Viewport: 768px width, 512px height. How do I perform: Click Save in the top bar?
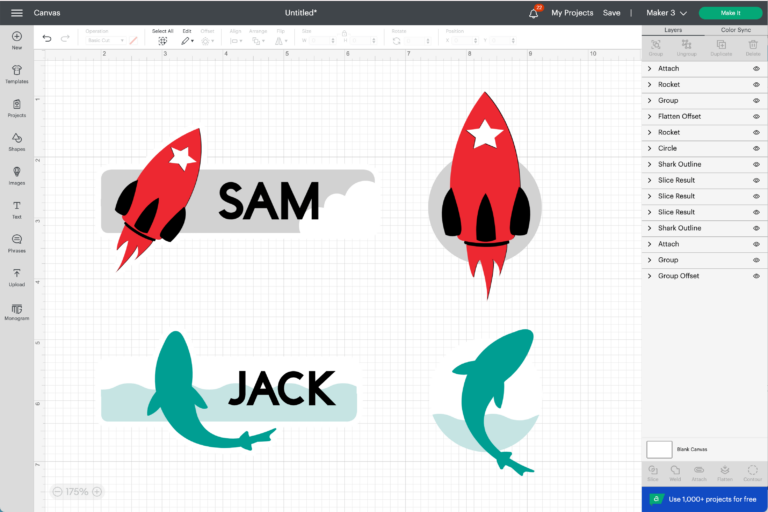[611, 13]
